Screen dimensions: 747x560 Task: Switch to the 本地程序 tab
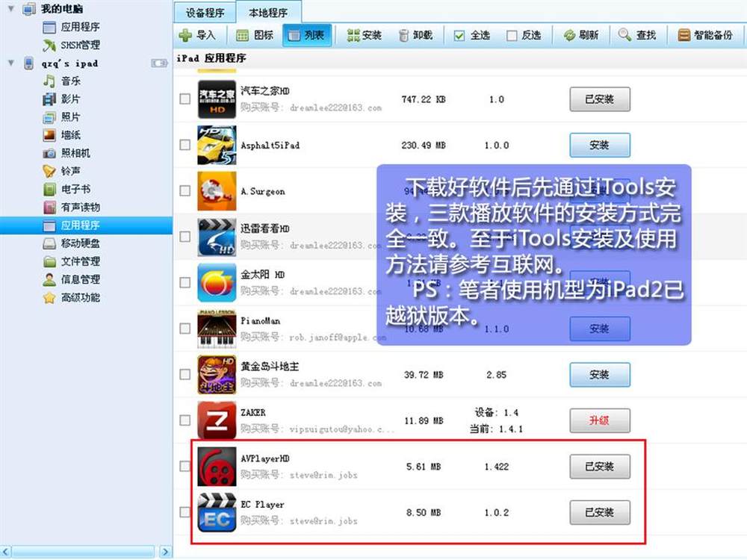point(268,13)
